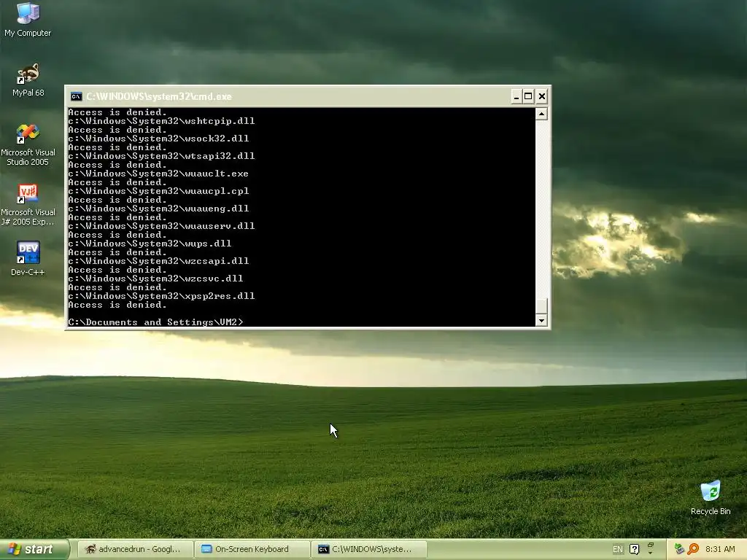Click the line c:\Windows\System32\wsock32.dll
747x560 pixels.
pyautogui.click(x=158, y=139)
